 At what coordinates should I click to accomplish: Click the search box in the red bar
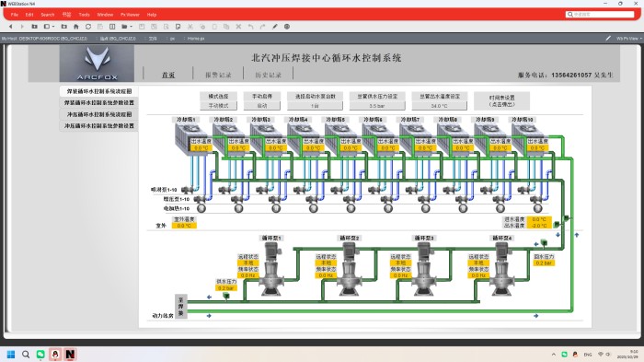tap(600, 15)
